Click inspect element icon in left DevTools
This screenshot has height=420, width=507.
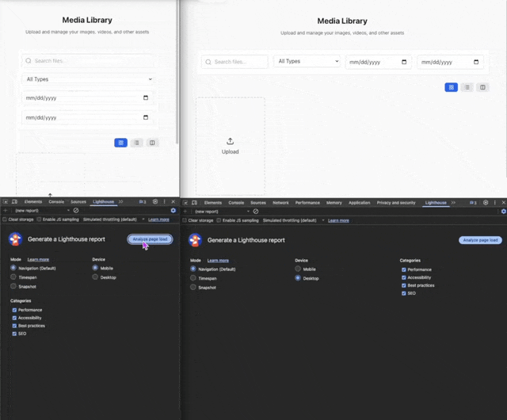point(6,201)
